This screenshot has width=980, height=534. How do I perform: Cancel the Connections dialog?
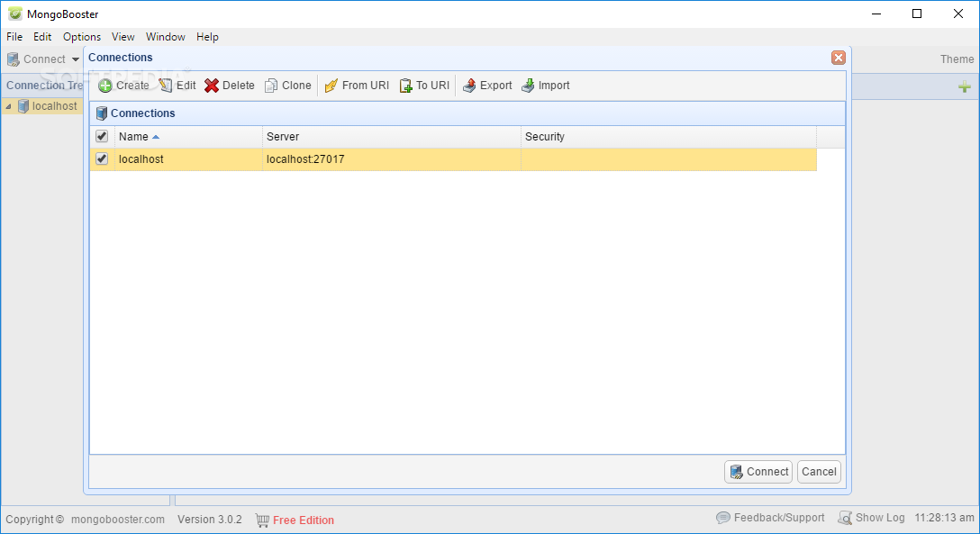point(819,472)
